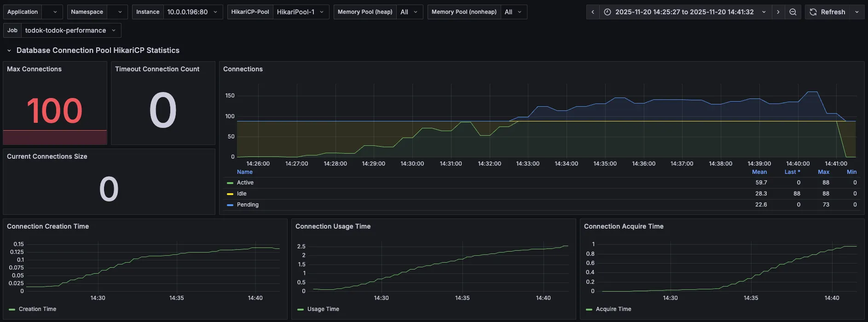Shift time range forward with right arrow

click(778, 12)
